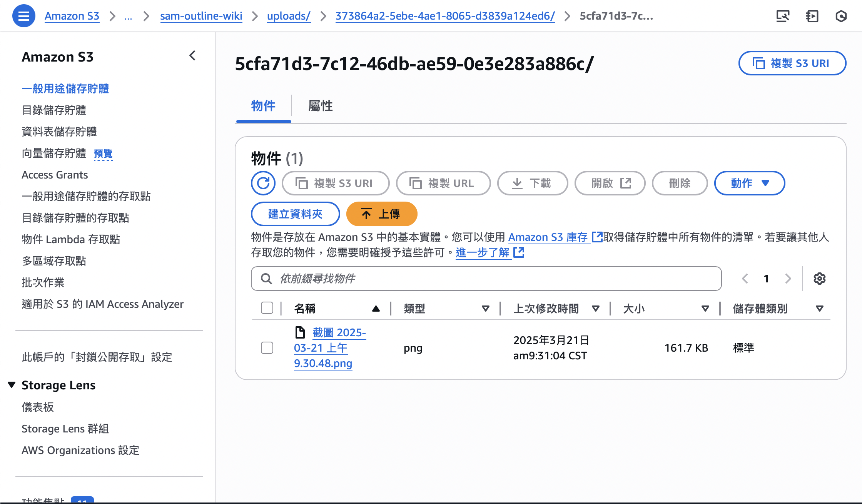Open the 動作 actions dropdown
This screenshot has height=504, width=862.
click(749, 183)
